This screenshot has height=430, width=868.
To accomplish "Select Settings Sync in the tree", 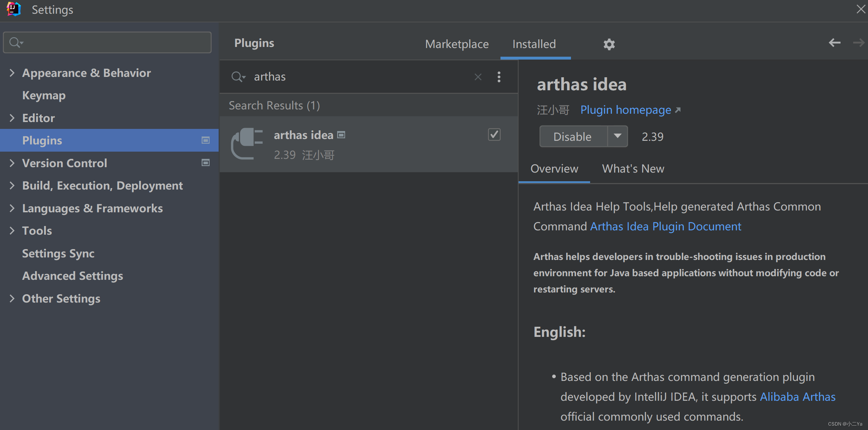I will (x=58, y=253).
